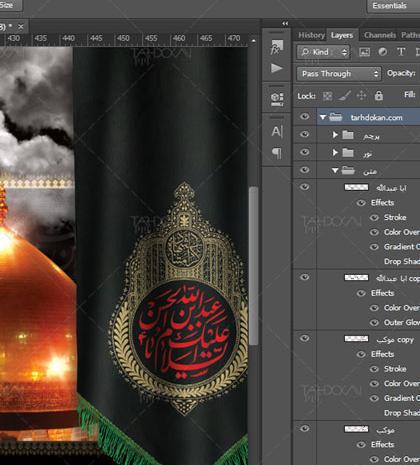Viewport: 420px width, 465px height.
Task: Select the Layers tab
Action: point(342,35)
